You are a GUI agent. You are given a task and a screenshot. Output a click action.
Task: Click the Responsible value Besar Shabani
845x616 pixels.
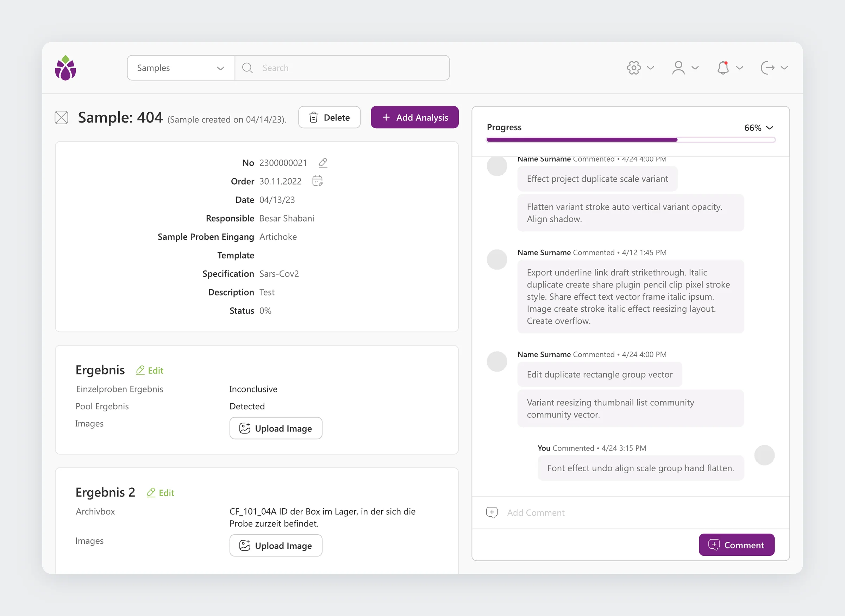(x=287, y=218)
